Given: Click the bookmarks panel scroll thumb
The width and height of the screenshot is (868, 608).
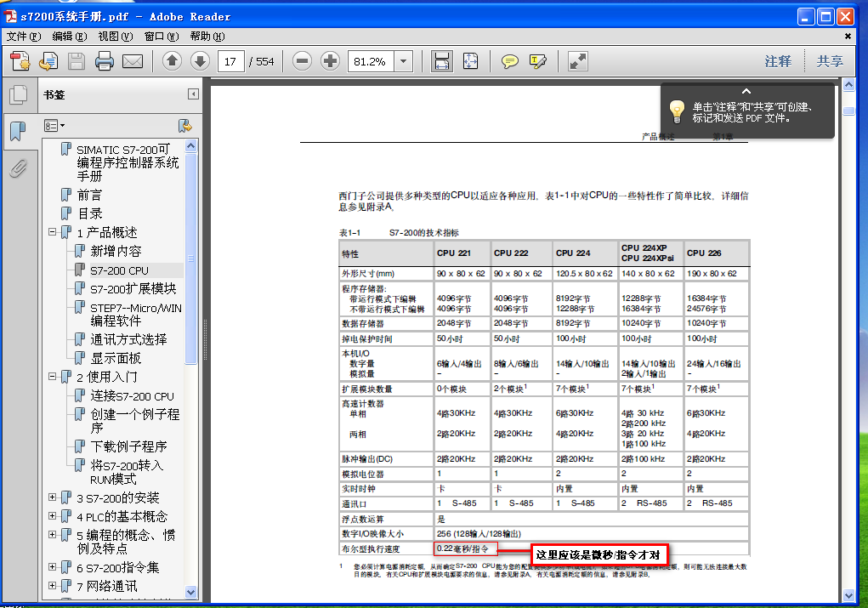Looking at the screenshot, I should (190, 259).
